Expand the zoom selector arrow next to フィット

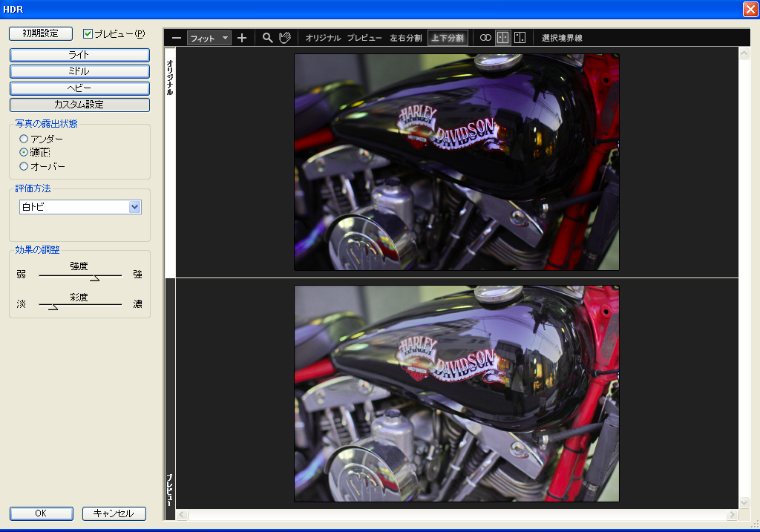click(226, 37)
